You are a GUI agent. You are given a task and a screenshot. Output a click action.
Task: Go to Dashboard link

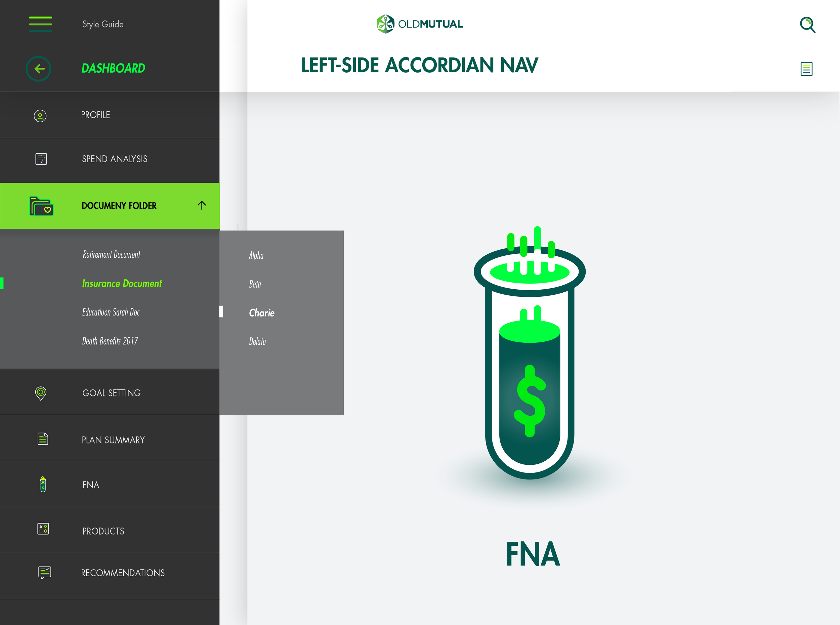coord(113,68)
